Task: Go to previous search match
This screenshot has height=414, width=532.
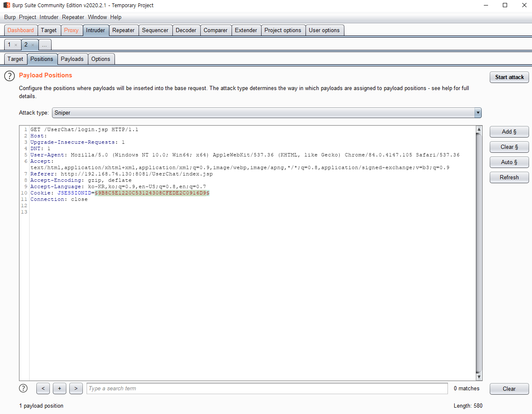Action: [43, 388]
